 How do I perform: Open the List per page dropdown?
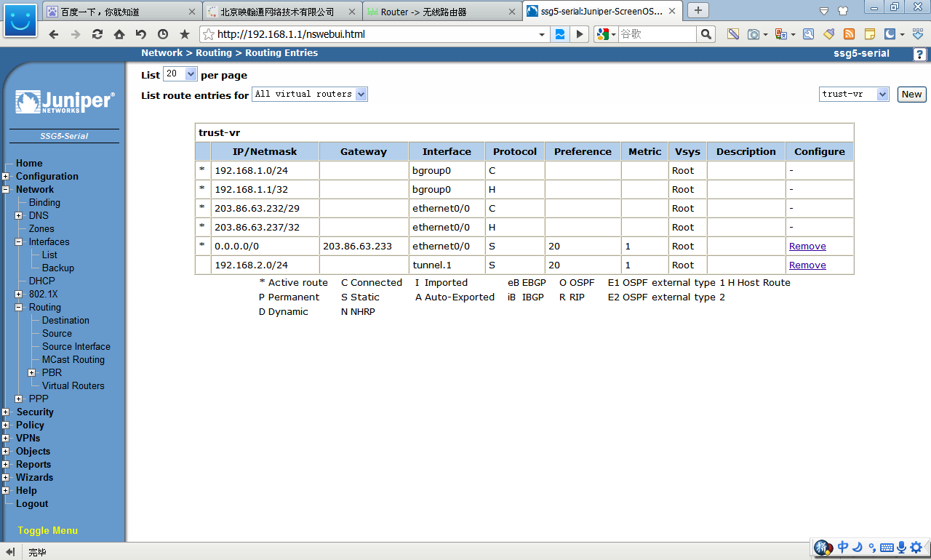[180, 74]
